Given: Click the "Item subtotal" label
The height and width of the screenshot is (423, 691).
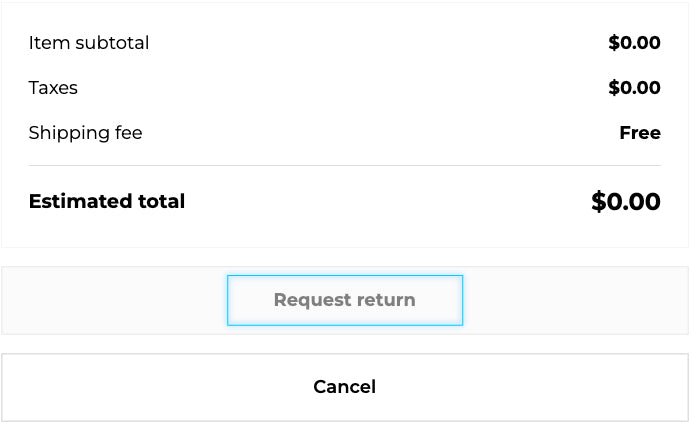Looking at the screenshot, I should [x=89, y=43].
